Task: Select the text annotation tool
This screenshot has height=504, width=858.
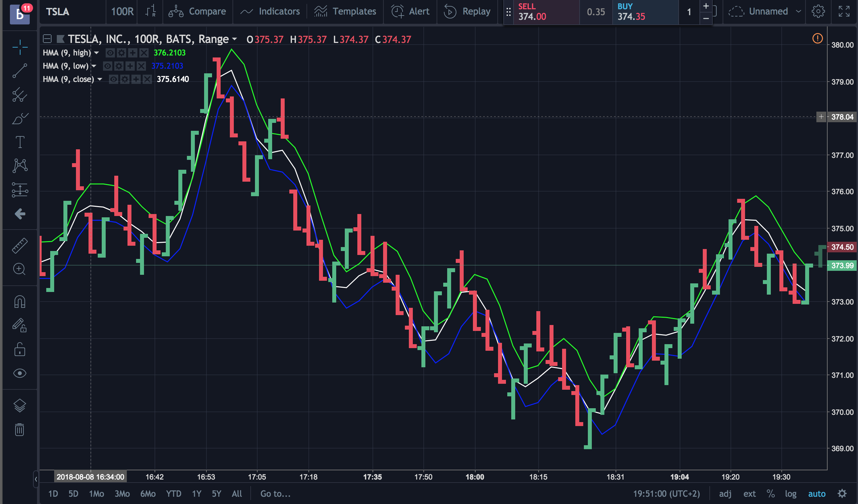Action: [x=20, y=142]
